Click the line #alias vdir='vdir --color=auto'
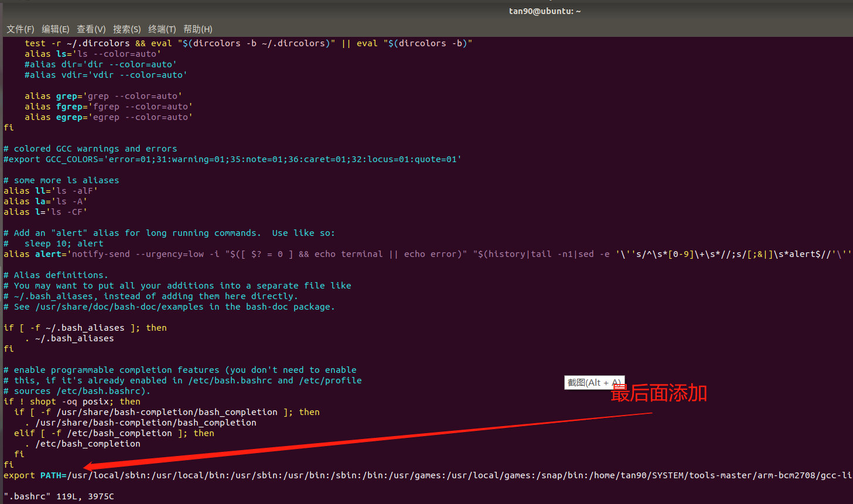Viewport: 853px width, 504px height. pos(106,75)
